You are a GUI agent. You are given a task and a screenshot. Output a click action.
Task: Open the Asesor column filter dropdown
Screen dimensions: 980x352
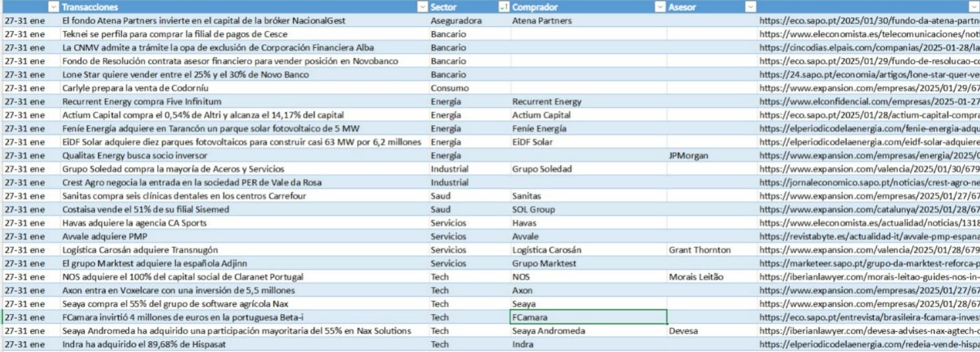(x=750, y=7)
